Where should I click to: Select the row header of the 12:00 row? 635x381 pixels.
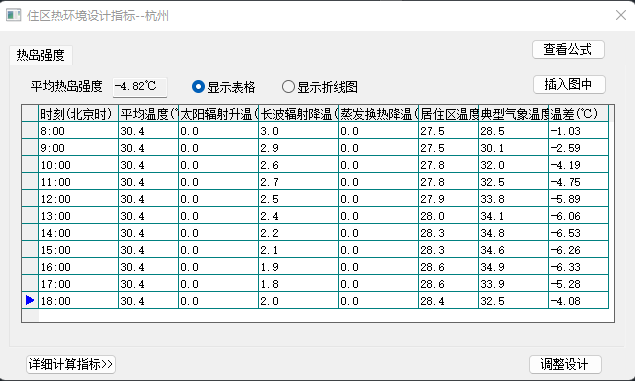point(30,198)
